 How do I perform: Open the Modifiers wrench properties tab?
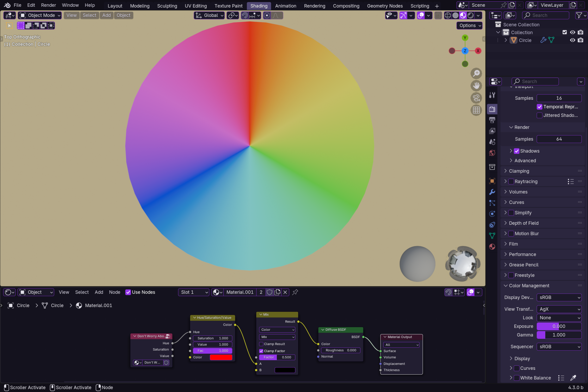(492, 192)
